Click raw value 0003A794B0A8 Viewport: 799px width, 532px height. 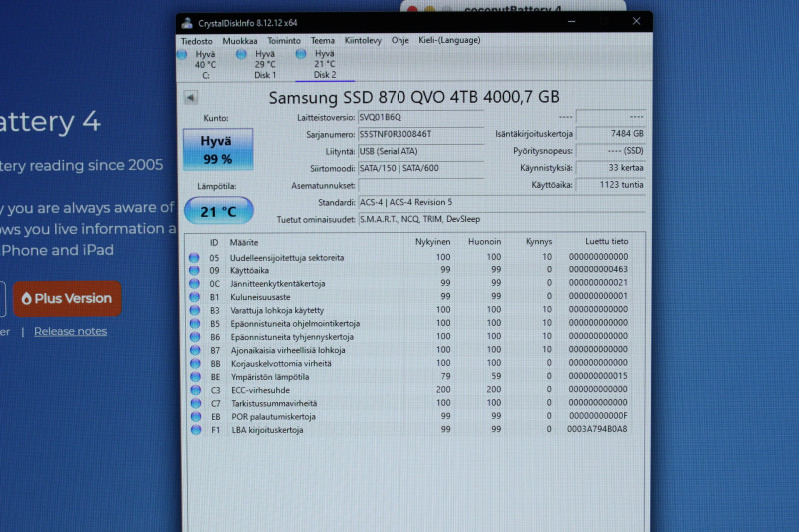597,429
